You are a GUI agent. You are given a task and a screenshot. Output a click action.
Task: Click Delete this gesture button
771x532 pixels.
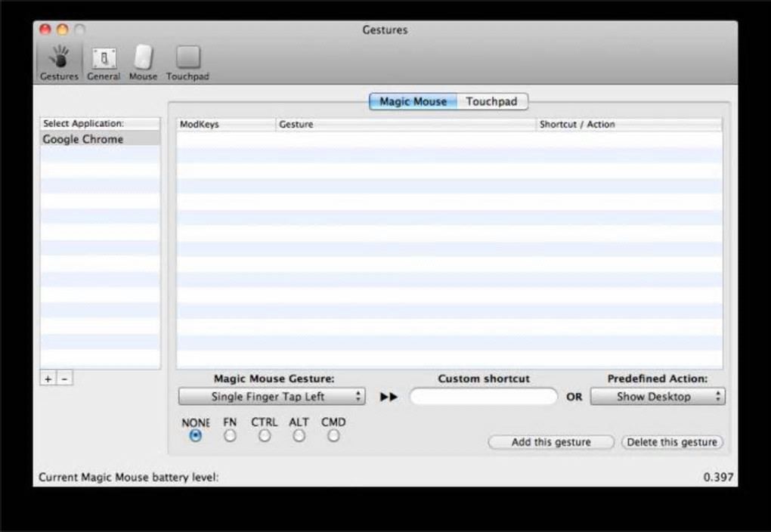coord(672,442)
